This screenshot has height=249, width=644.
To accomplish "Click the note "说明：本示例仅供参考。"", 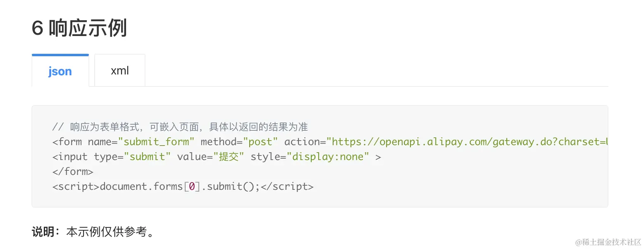I will (x=93, y=232).
